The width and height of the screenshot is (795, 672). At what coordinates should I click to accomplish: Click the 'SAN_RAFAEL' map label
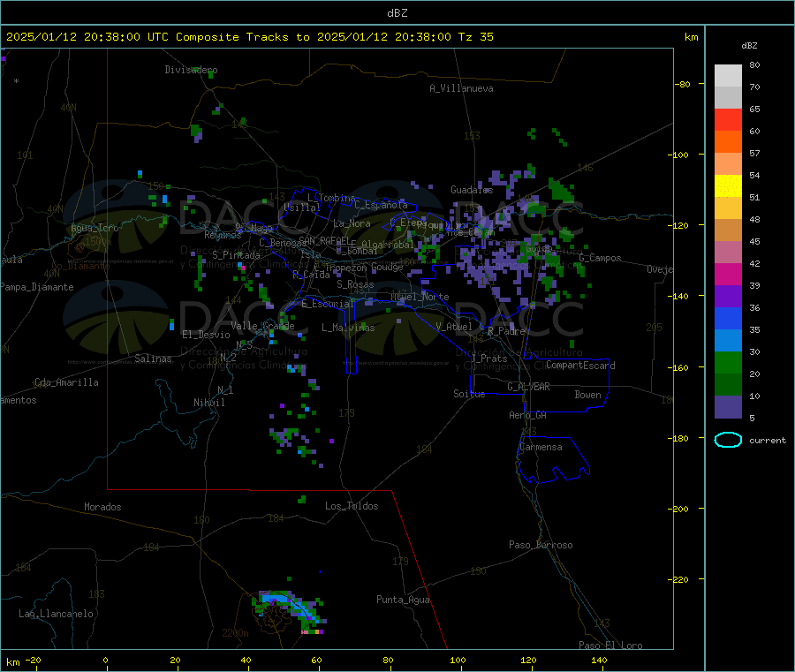point(323,240)
